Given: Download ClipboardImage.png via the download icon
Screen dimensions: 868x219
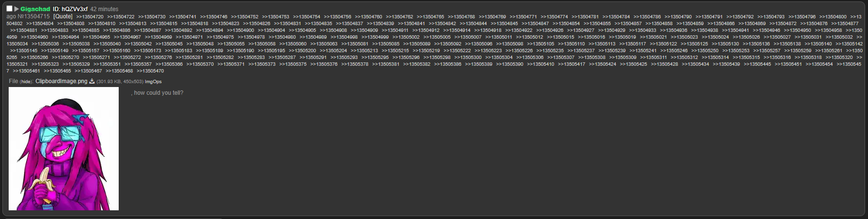Looking at the screenshot, I should [92, 81].
